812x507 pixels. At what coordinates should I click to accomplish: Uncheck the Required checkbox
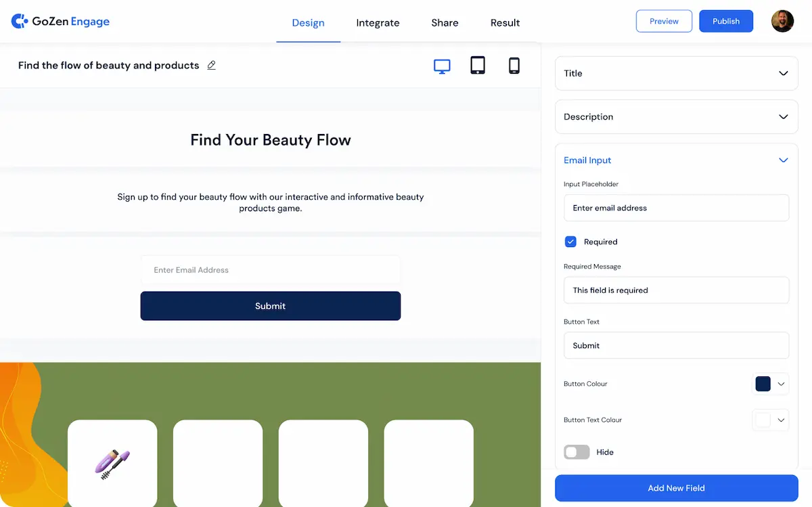tap(570, 242)
